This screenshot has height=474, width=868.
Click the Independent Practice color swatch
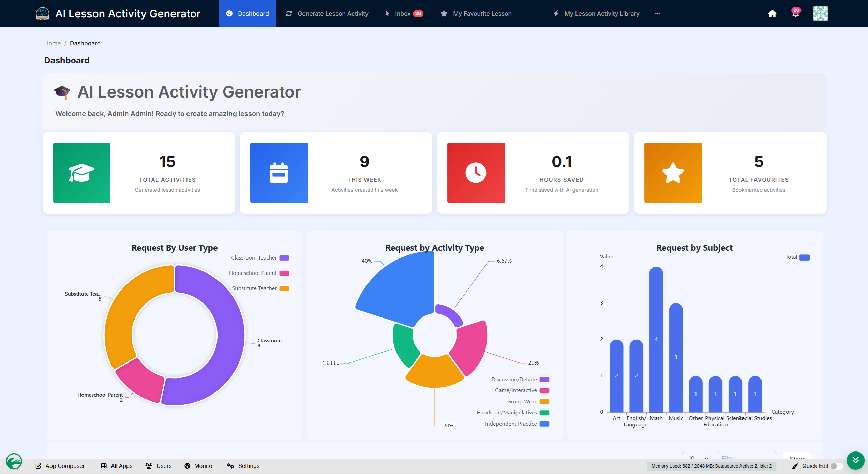coord(544,424)
